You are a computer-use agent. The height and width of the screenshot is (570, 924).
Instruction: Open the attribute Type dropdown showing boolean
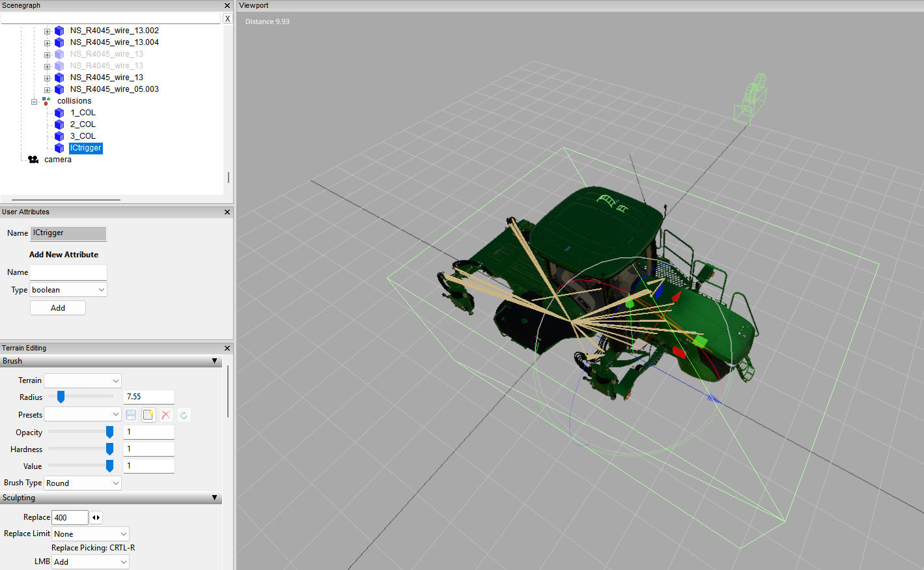click(x=68, y=290)
